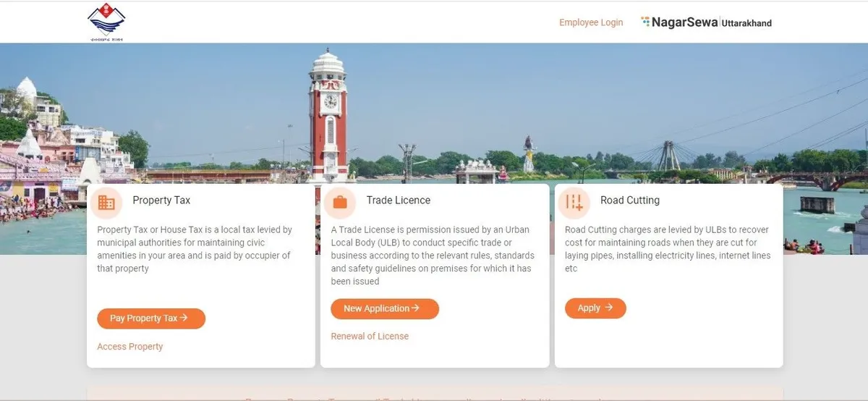
Task: Follow the Renewal of License link
Action: click(370, 337)
